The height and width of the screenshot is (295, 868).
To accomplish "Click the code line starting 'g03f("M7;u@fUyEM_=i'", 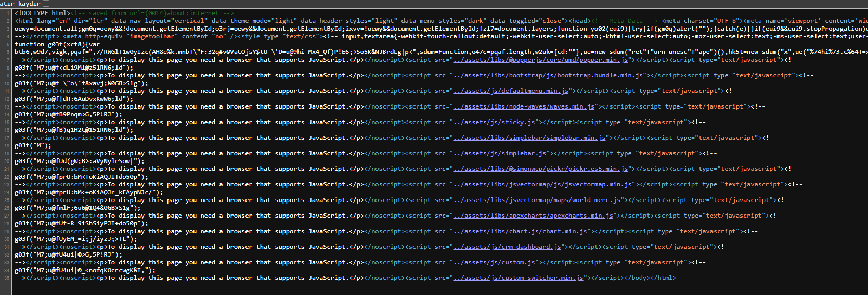I will pyautogui.click(x=76, y=239).
